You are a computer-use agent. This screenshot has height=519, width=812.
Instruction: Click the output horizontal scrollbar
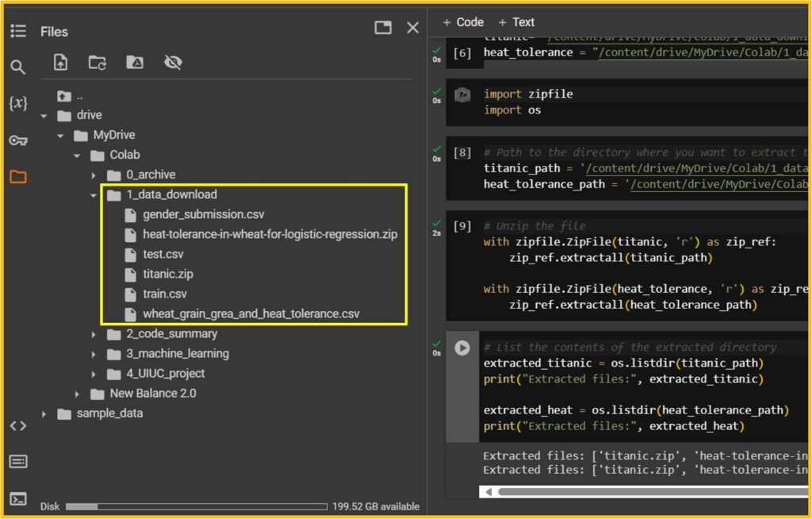click(634, 491)
